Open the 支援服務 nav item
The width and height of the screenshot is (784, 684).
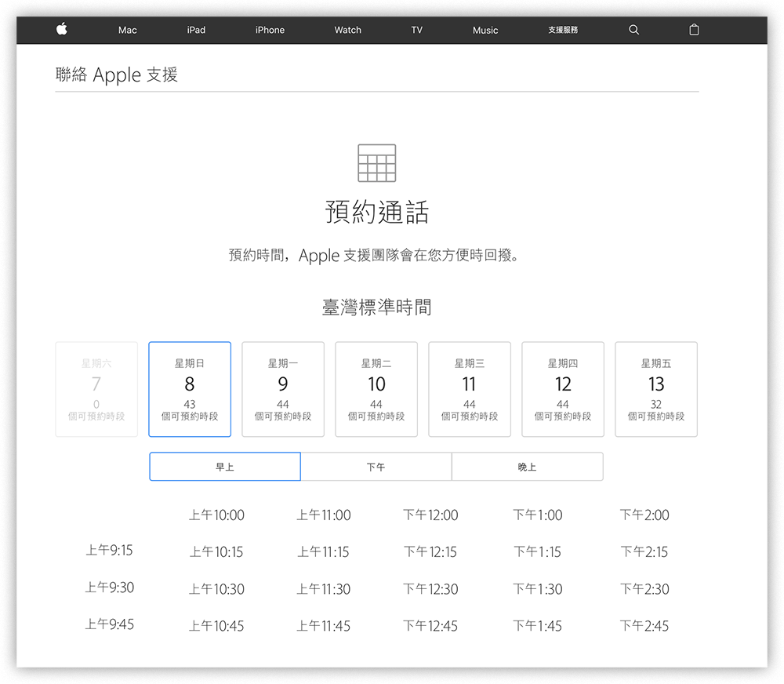pyautogui.click(x=562, y=30)
